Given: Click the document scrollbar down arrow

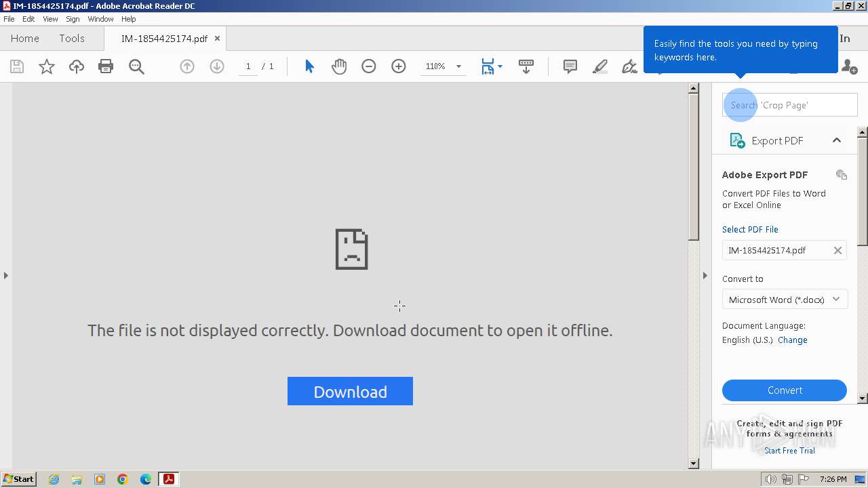Looking at the screenshot, I should click(693, 464).
